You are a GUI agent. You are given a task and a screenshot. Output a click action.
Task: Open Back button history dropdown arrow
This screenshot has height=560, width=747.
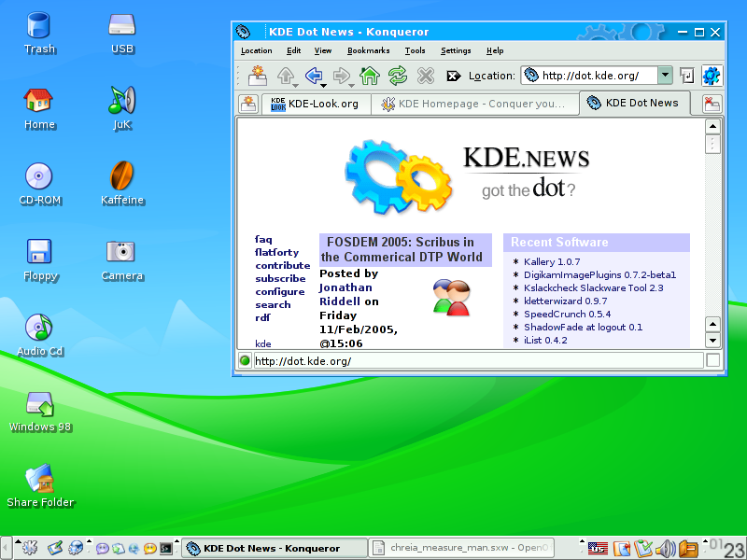pos(323,86)
